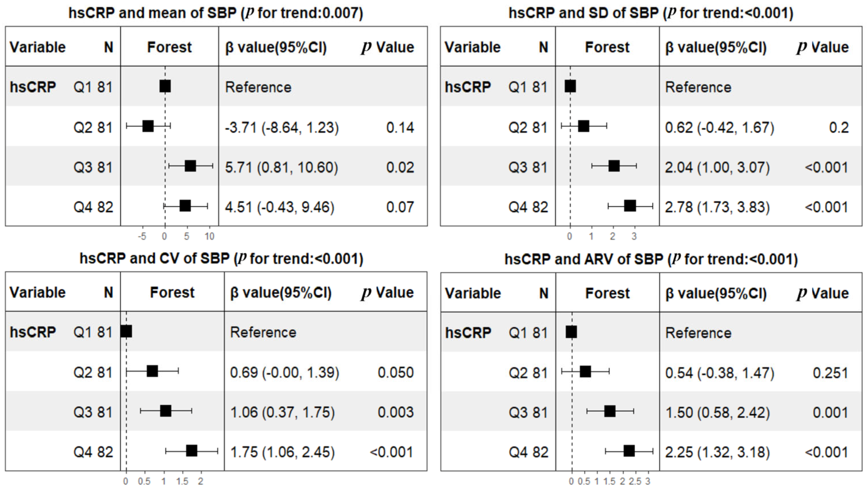Click the p value 0.251 in ARV panel

[830, 373]
